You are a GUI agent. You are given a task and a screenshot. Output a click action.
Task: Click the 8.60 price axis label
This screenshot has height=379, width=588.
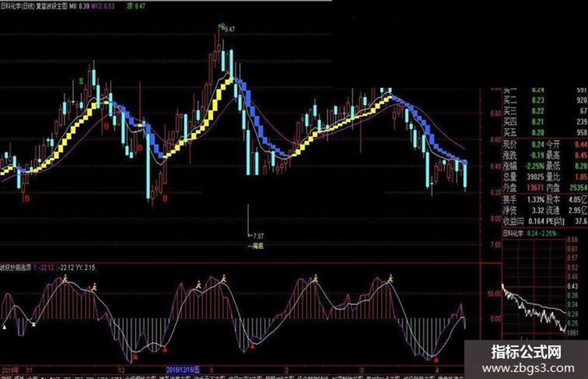[x=496, y=140]
